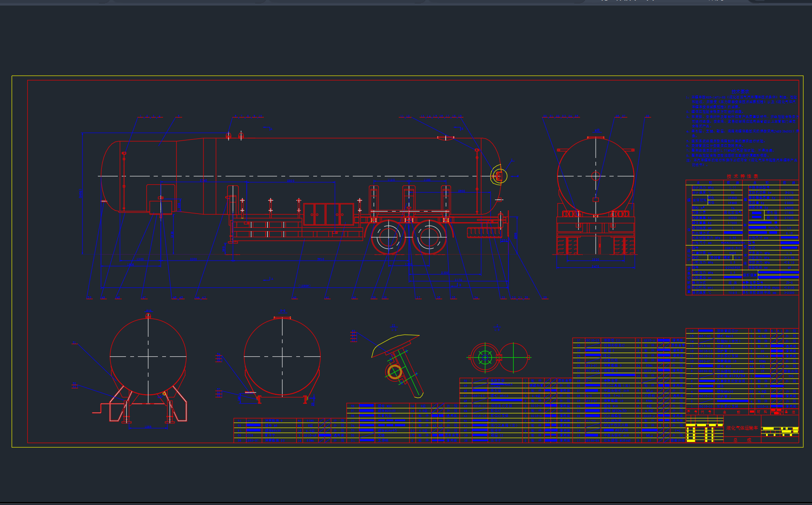Select the storage cabinet box under the tank
Screen dimensions: 812x505
[x=329, y=214]
